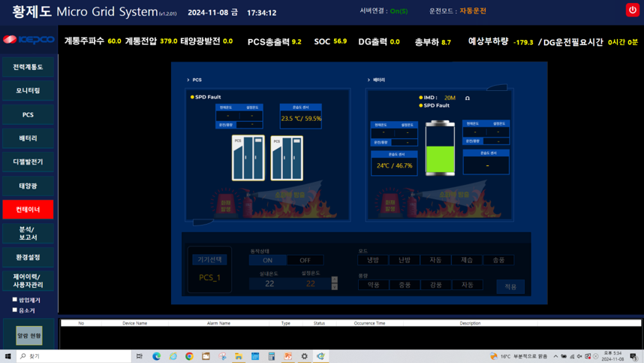Open the 전력계통도 menu
The height and width of the screenshot is (363, 644).
point(28,67)
